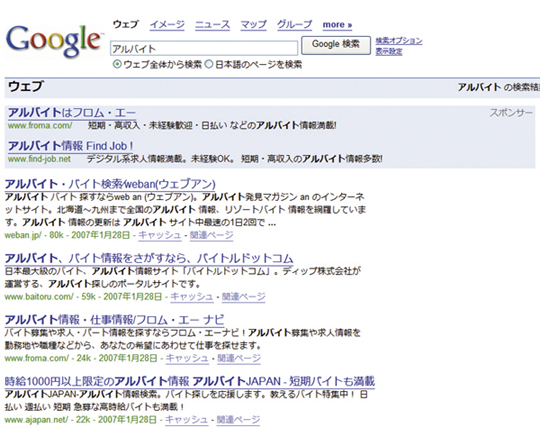This screenshot has width=540, height=428.
Task: Open sponsored link アルバイトはフロム・エー
Action: [x=72, y=113]
